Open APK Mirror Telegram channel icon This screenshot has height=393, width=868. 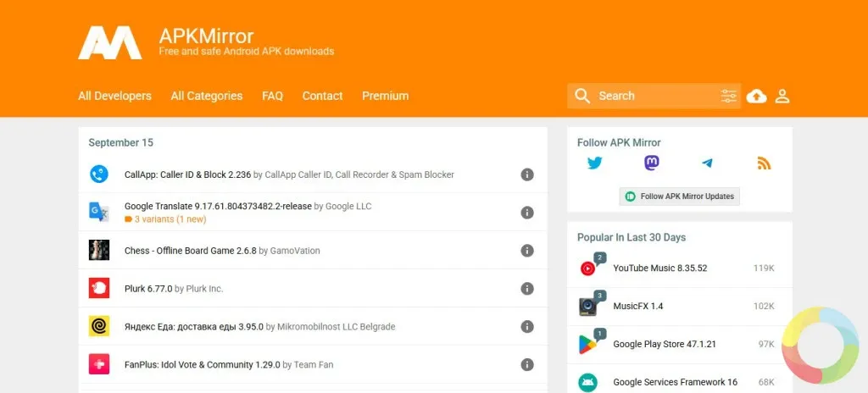pyautogui.click(x=707, y=163)
